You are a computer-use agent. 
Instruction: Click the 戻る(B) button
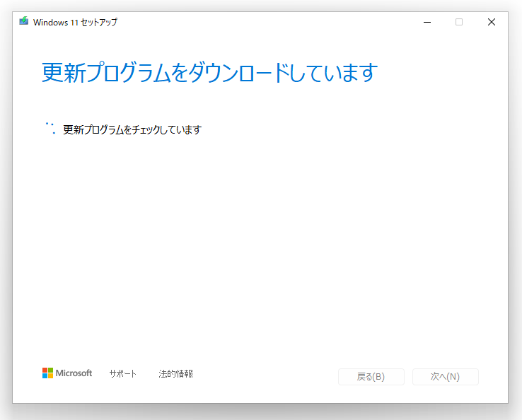(371, 377)
